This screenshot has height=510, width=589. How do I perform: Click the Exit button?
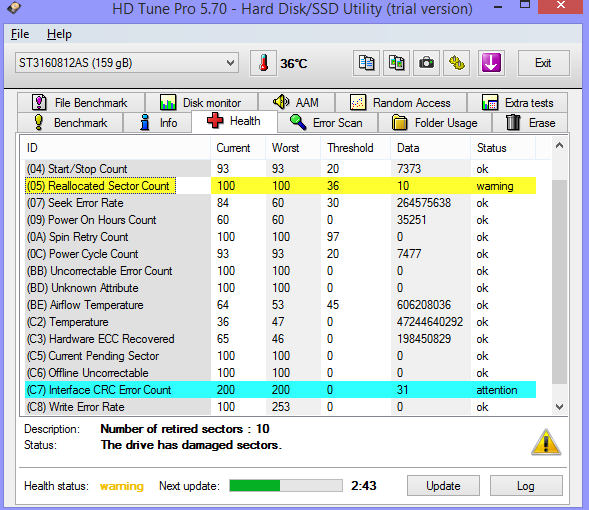[543, 63]
